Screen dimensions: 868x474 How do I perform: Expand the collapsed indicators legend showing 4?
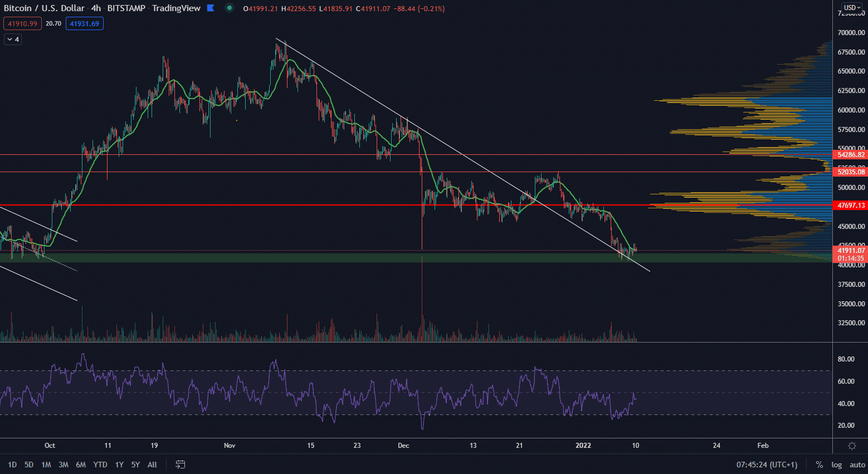(x=13, y=39)
